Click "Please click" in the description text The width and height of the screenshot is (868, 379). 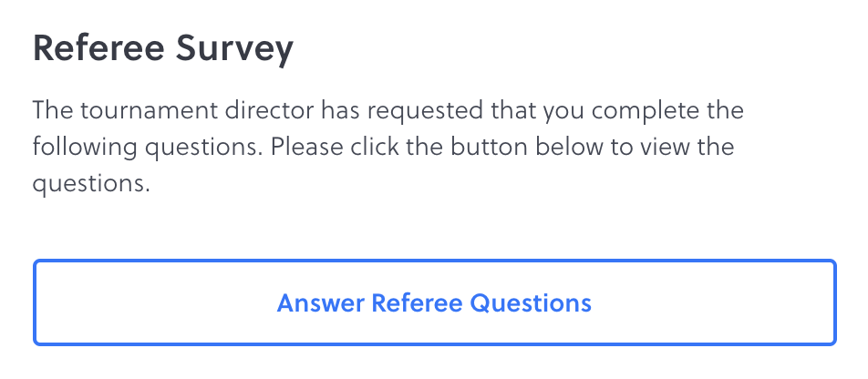(321, 148)
